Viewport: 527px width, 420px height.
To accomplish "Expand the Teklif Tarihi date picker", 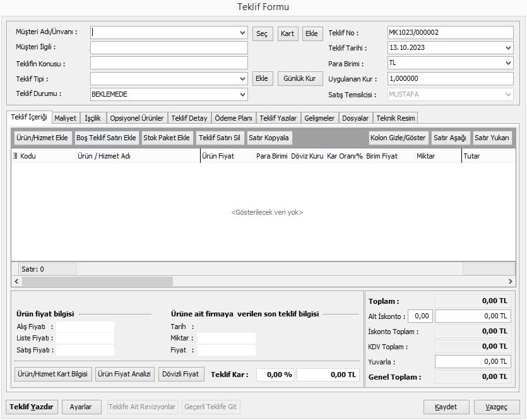I will pyautogui.click(x=509, y=48).
